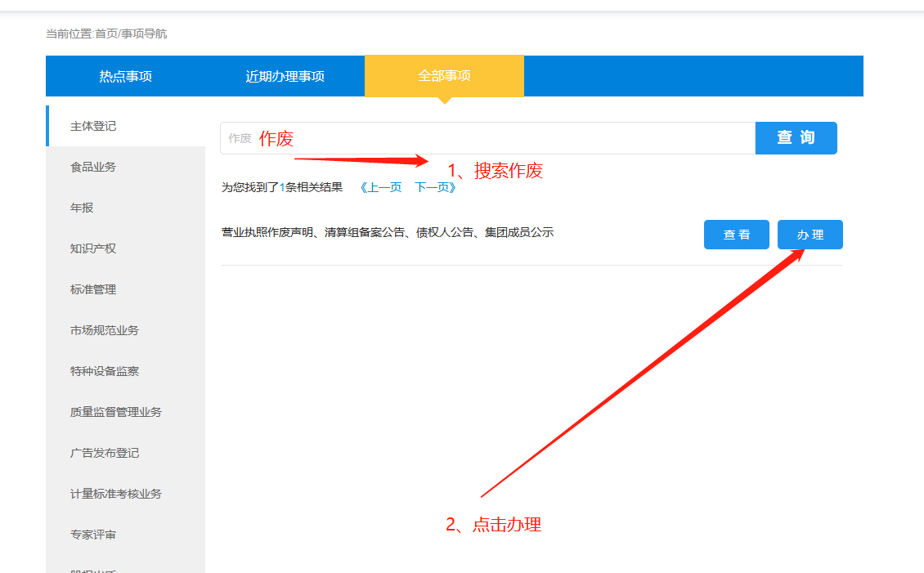924x573 pixels.
Task: Select the 全部事项 tab
Action: (x=444, y=76)
